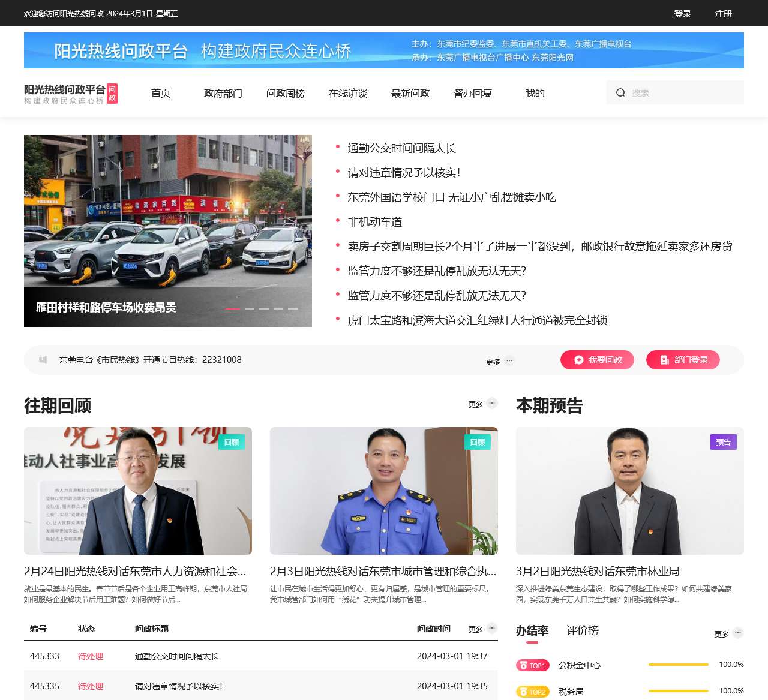Click the speaker announcement icon
Screen dimensions: 768x700
tap(43, 360)
